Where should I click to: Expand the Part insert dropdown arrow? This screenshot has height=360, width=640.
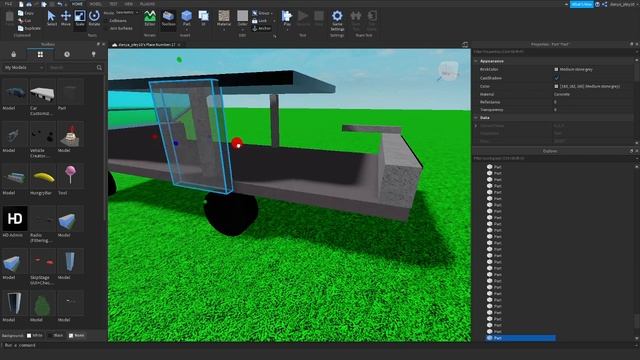point(187,29)
